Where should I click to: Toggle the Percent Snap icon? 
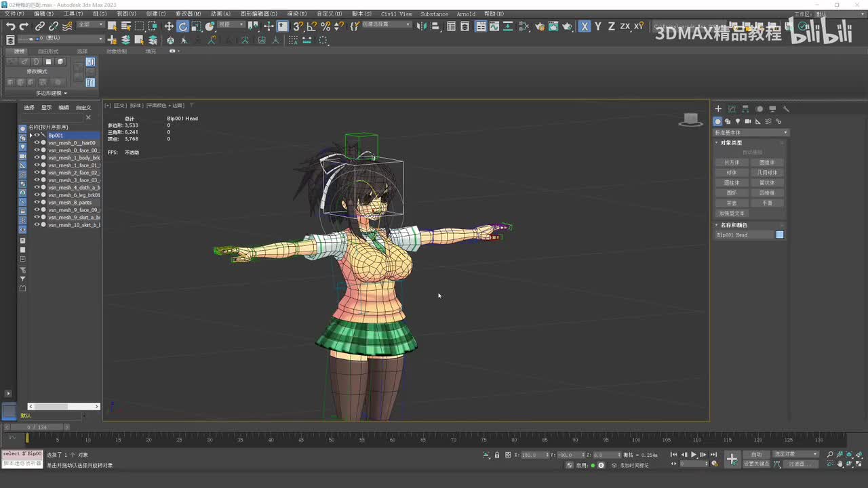pos(325,26)
